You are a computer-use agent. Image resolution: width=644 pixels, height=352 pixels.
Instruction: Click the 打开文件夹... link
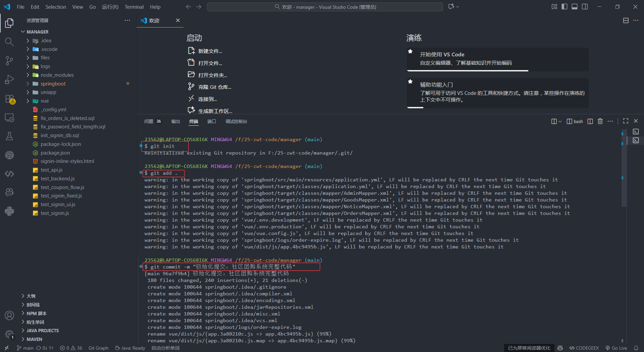(x=213, y=75)
